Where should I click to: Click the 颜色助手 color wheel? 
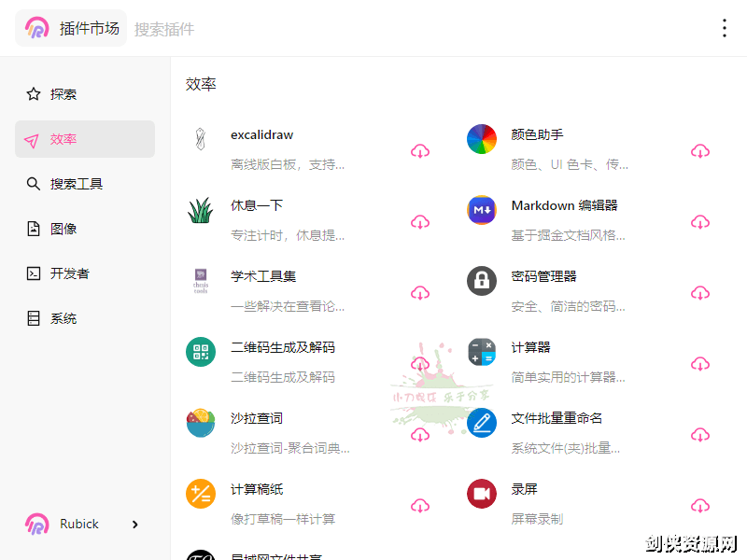coord(482,139)
